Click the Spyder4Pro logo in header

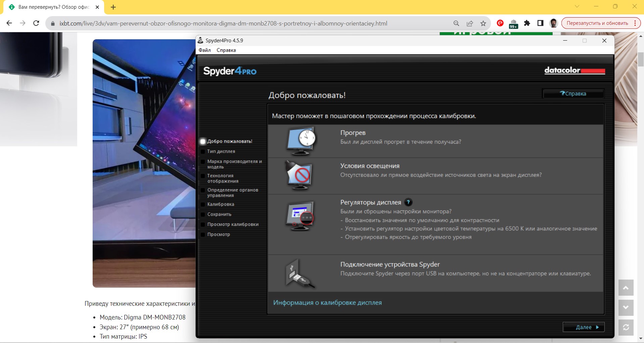[230, 71]
